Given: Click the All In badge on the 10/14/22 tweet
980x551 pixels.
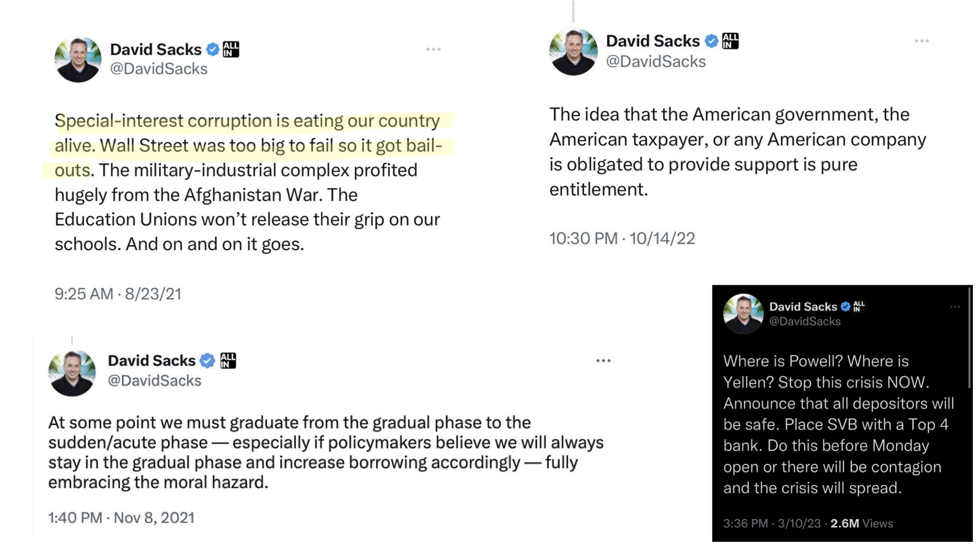Looking at the screenshot, I should click(x=730, y=41).
